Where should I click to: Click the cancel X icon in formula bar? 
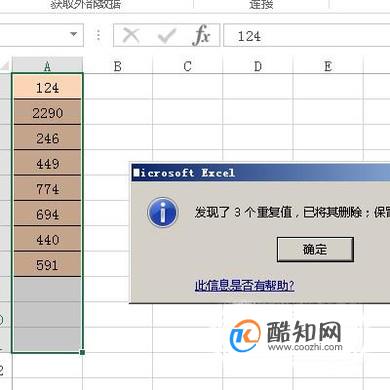point(131,35)
